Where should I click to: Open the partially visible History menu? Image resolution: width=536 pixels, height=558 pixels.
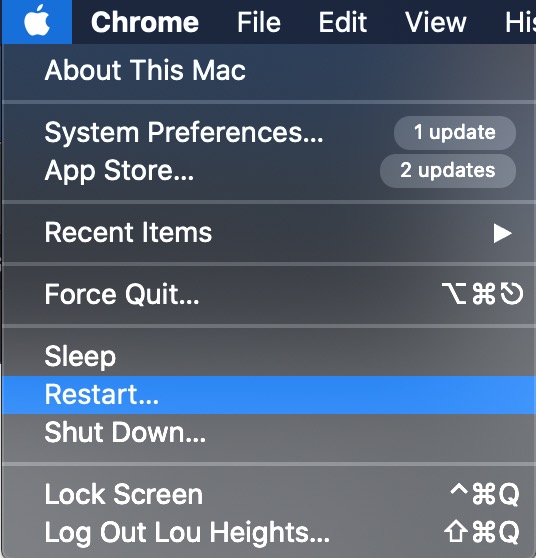pos(520,22)
